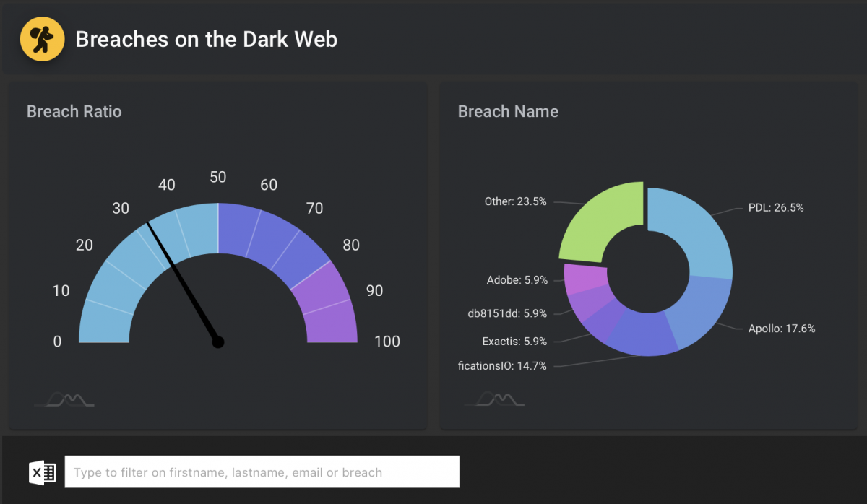Click the gauge tick label 10

(61, 290)
